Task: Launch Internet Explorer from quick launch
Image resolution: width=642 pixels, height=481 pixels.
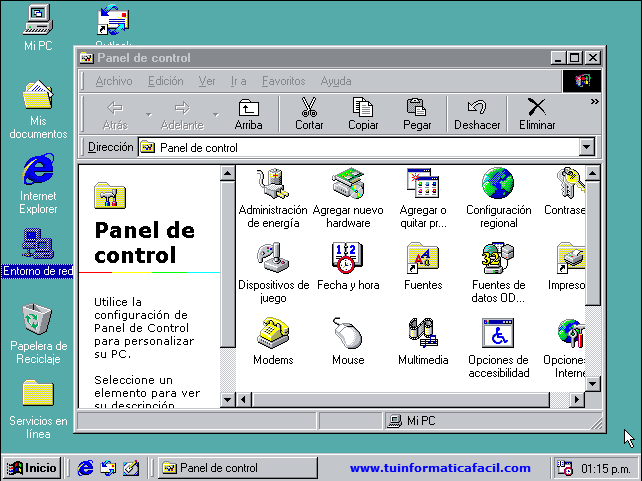Action: (85, 468)
